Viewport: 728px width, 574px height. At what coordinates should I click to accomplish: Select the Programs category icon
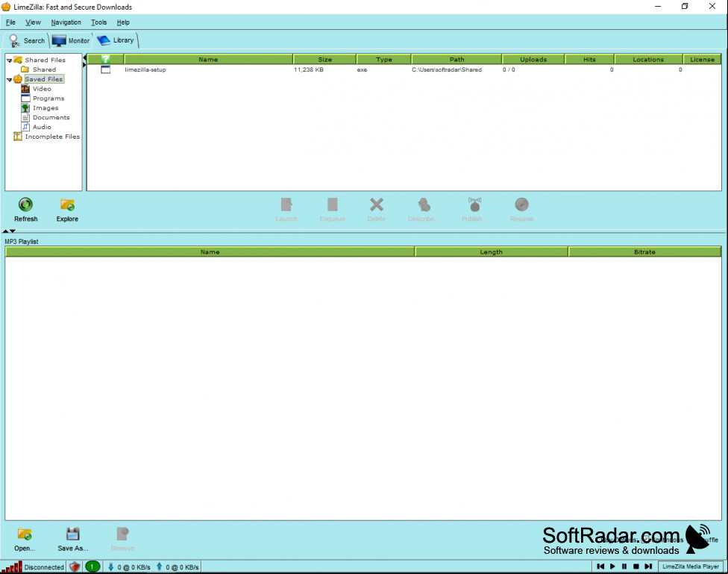coord(25,99)
